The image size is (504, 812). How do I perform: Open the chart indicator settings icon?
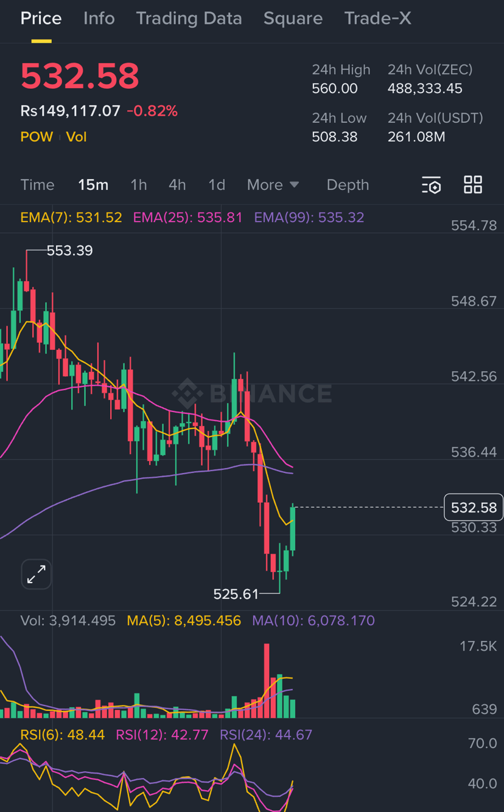point(431,184)
